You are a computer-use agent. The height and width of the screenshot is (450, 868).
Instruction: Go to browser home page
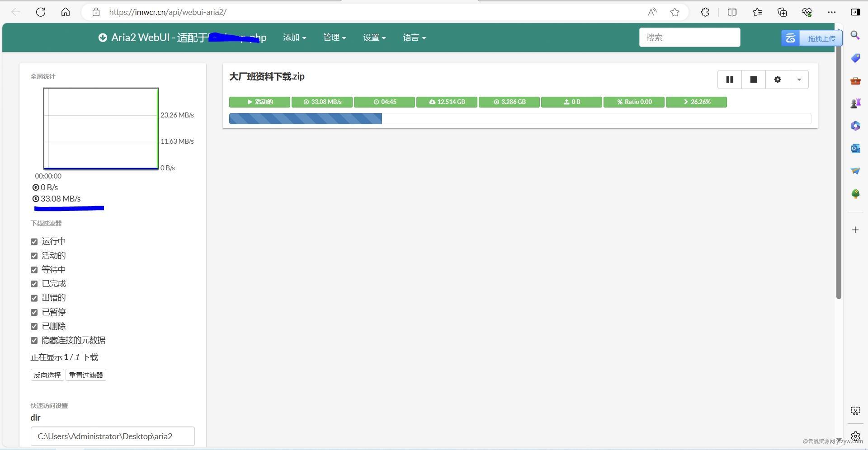pyautogui.click(x=66, y=12)
